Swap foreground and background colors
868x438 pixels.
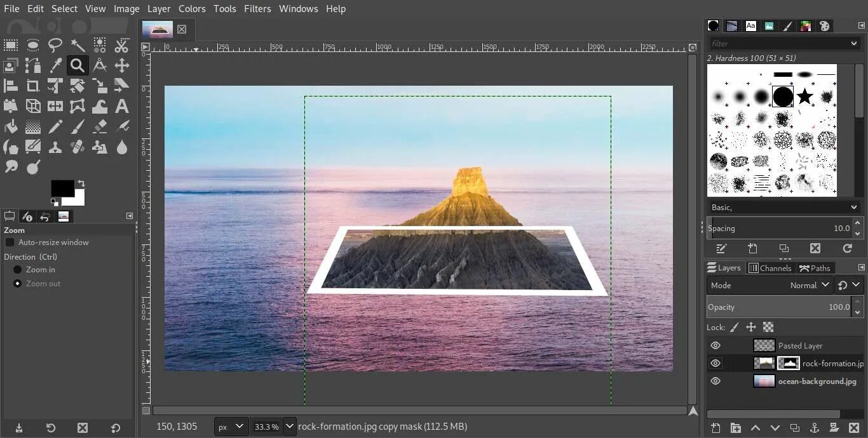tap(81, 184)
